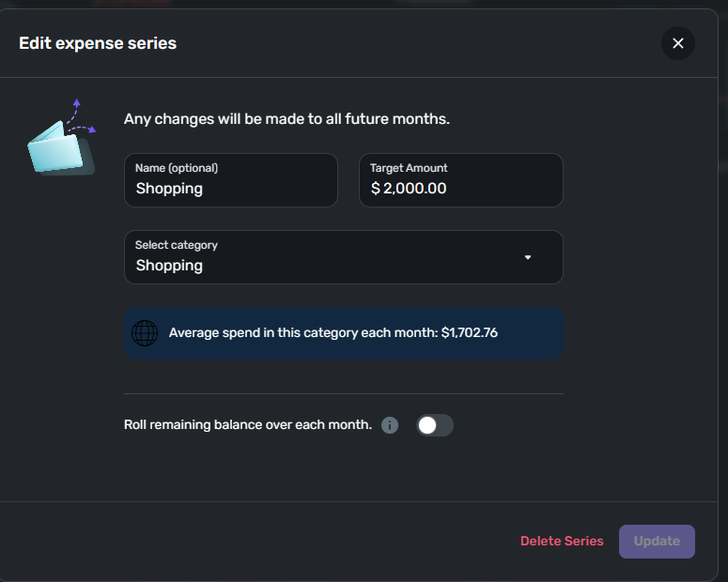Click the "Edit expense series" dialog title
The height and width of the screenshot is (582, 728).
click(98, 43)
